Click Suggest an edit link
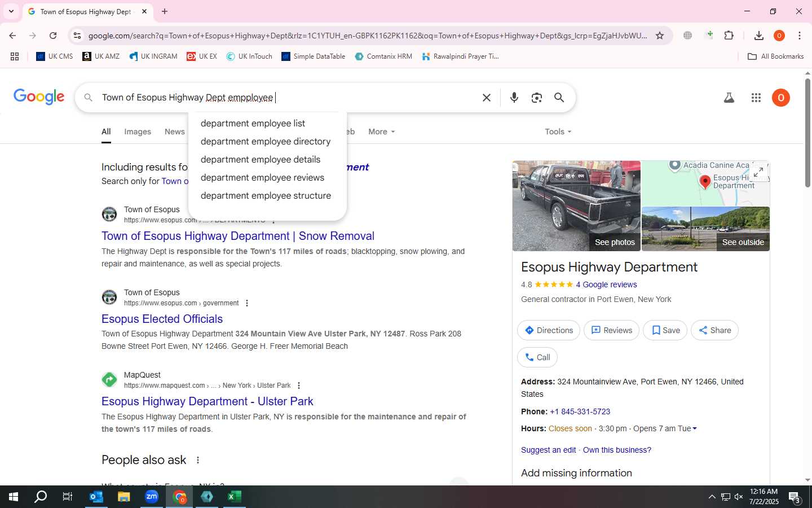 click(549, 450)
